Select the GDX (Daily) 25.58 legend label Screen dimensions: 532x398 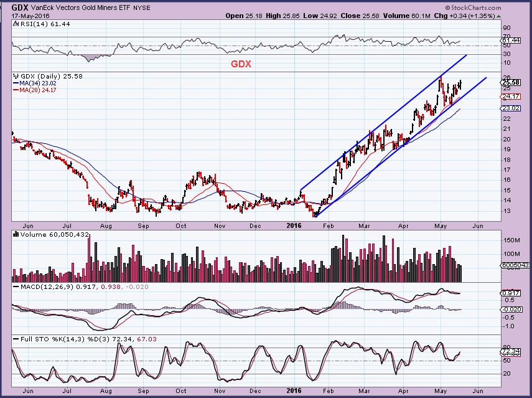pyautogui.click(x=51, y=76)
